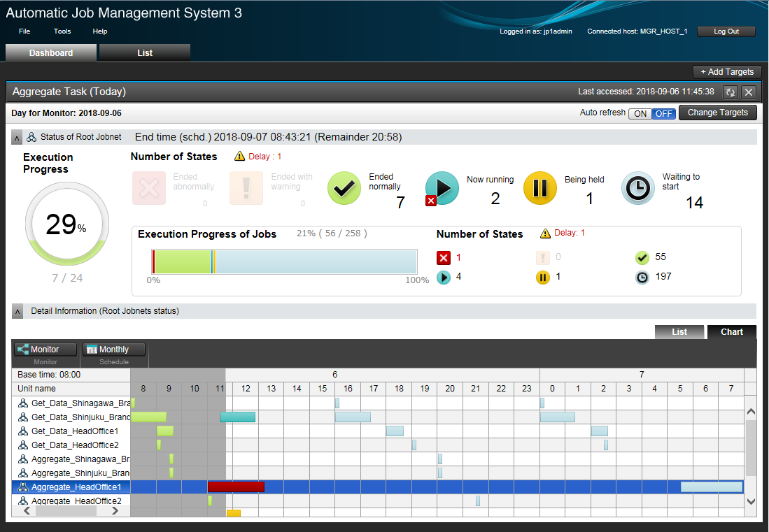Click left arrow of unit name horizontal scrollbar
The height and width of the screenshot is (532, 769).
point(27,511)
